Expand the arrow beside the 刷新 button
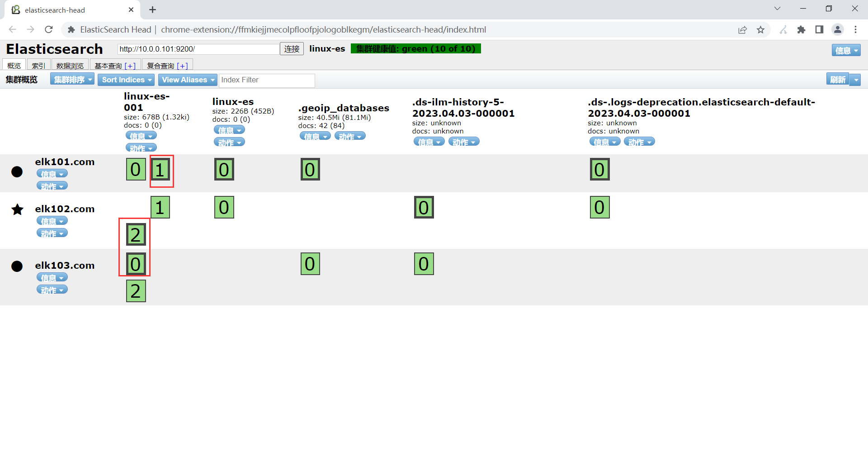 pos(855,80)
